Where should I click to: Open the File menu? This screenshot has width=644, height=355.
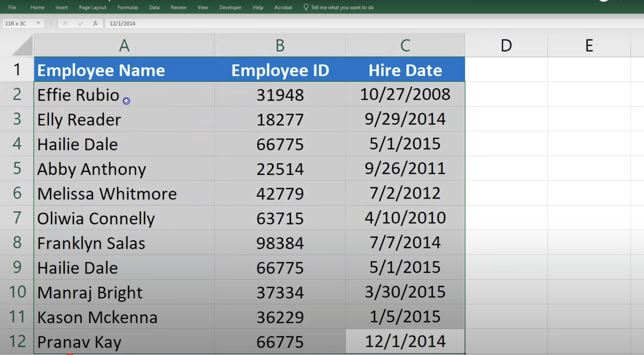point(12,7)
